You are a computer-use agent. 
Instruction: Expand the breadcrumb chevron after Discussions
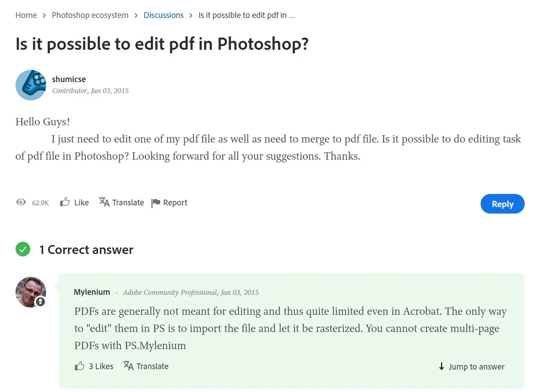click(190, 15)
